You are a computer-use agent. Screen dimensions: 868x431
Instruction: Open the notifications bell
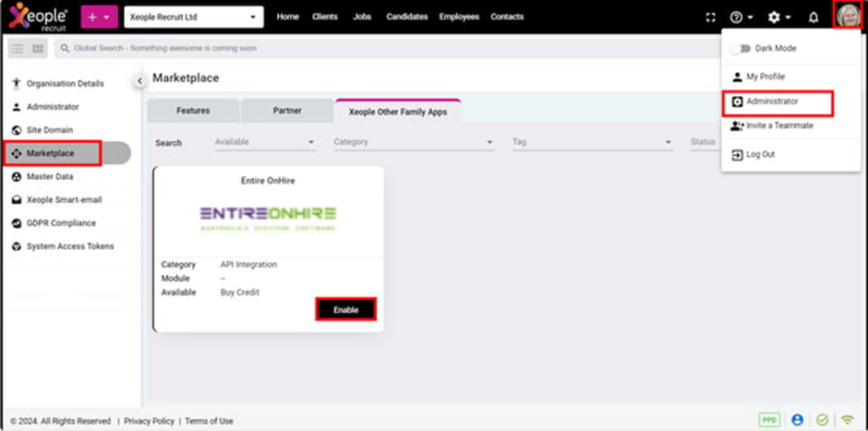814,18
